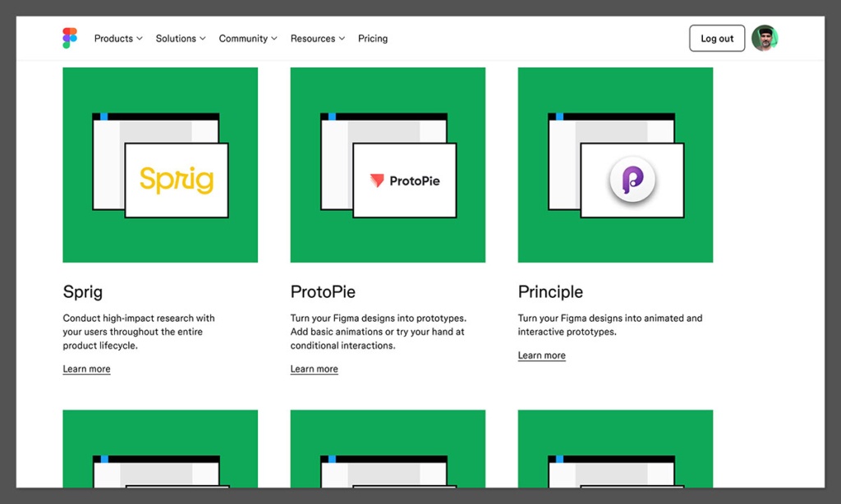The image size is (841, 504).
Task: Click Learn more beneath Principle
Action: pos(541,355)
